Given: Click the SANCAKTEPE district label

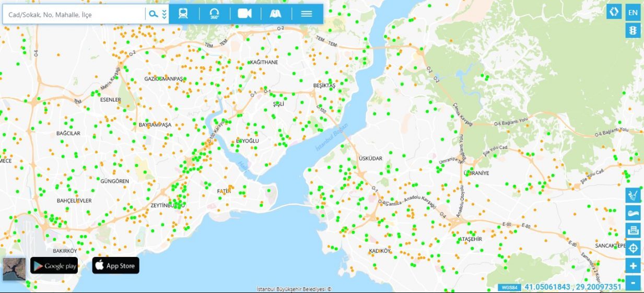Looking at the screenshot, I should coord(610,245).
